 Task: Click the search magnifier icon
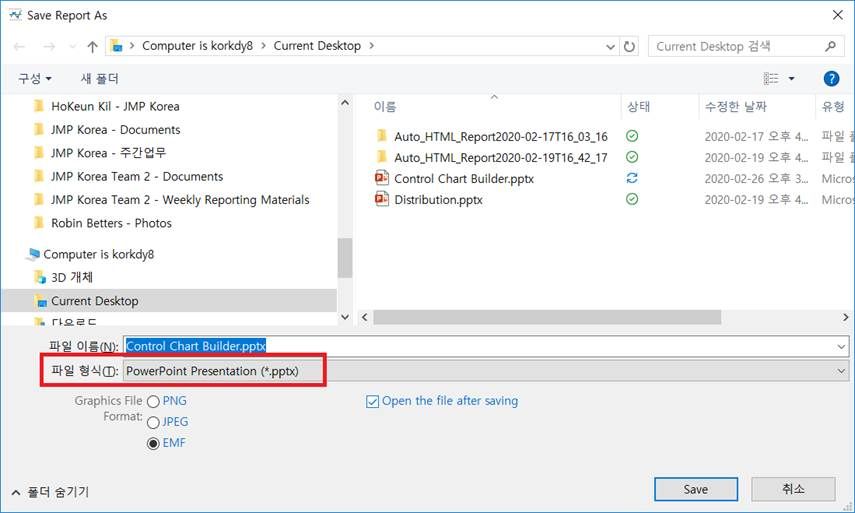[x=830, y=46]
